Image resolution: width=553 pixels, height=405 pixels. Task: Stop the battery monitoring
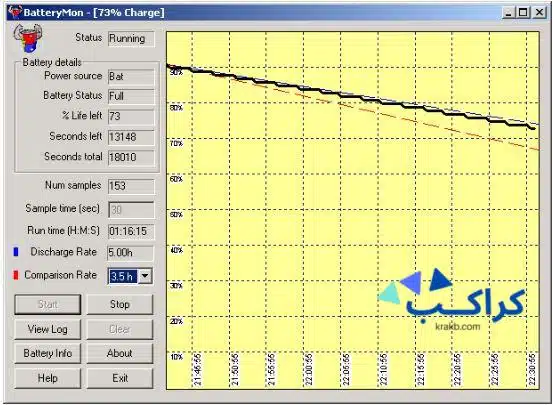(120, 304)
